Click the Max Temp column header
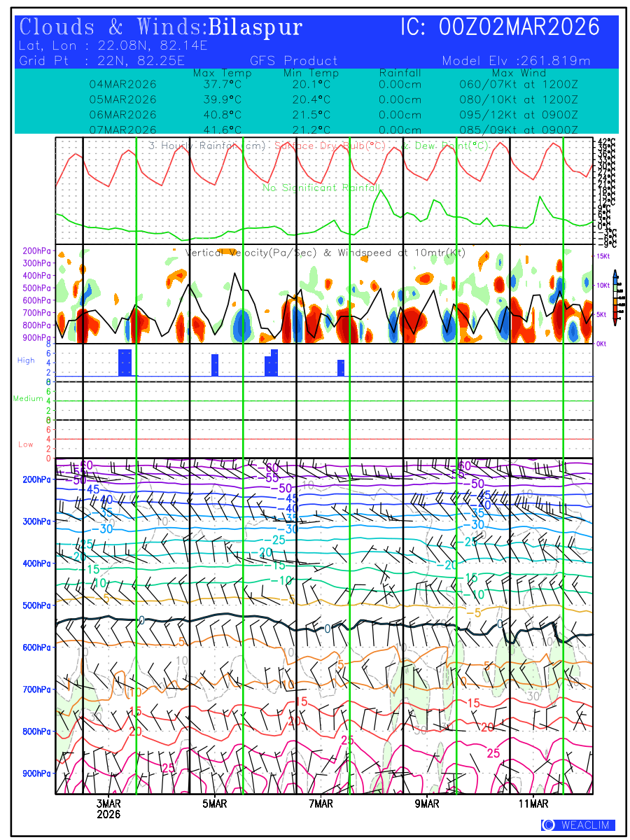 tap(222, 73)
